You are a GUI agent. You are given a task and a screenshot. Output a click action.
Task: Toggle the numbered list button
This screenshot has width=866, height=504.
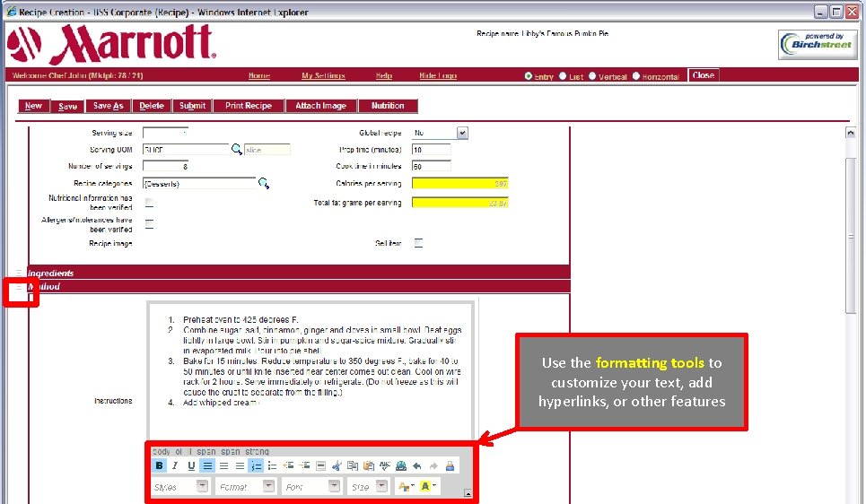click(x=256, y=466)
